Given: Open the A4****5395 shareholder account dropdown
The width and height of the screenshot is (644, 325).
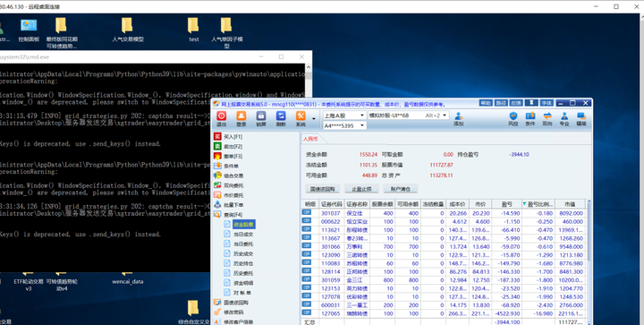Looking at the screenshot, I should point(344,125).
